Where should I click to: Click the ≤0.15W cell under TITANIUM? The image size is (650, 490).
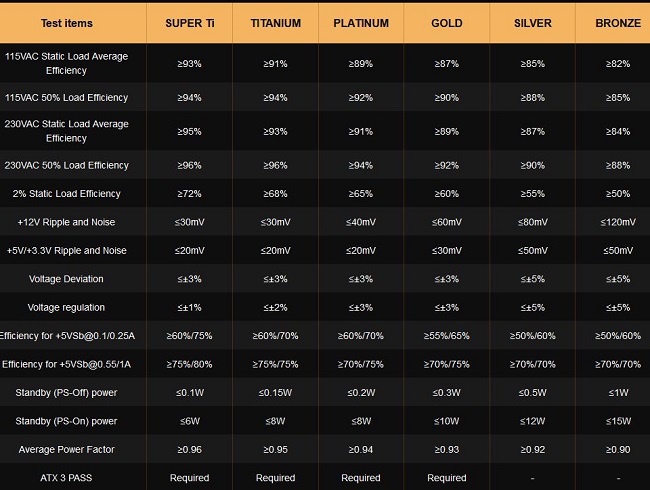coord(275,392)
